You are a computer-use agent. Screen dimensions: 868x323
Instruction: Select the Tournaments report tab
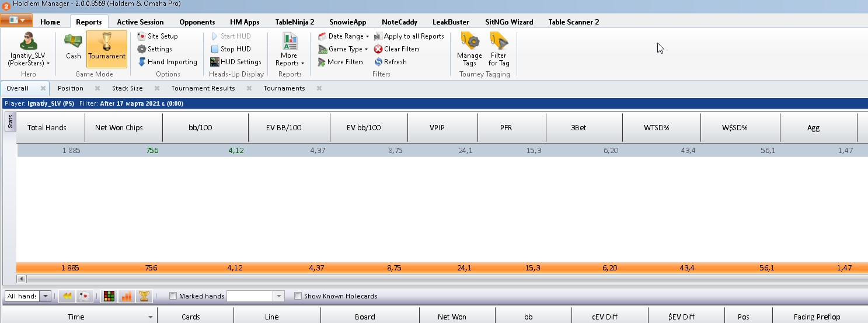[x=284, y=88]
